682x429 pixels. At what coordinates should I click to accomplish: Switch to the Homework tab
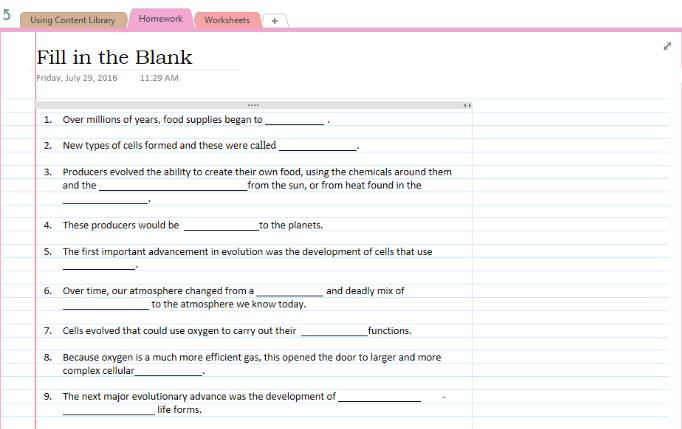(160, 19)
